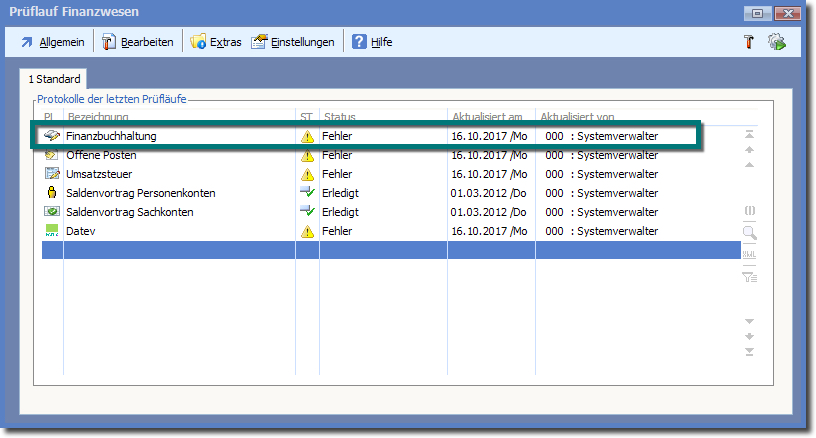This screenshot has width=816, height=438.
Task: Click warning icon beside Offene Posten status
Action: [308, 156]
